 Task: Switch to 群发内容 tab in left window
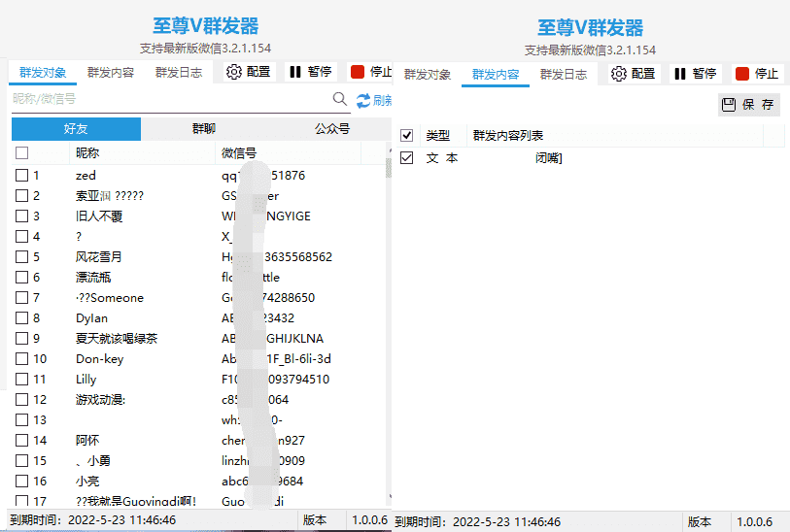[111, 73]
